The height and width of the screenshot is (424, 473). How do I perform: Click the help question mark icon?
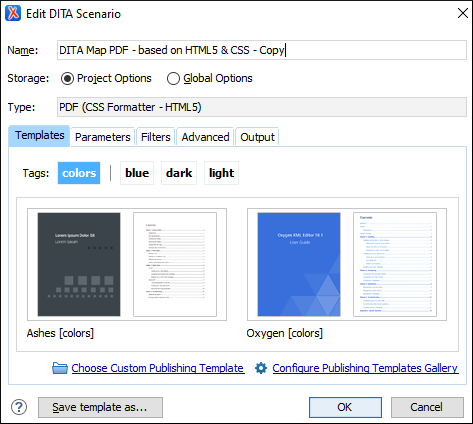[x=19, y=407]
